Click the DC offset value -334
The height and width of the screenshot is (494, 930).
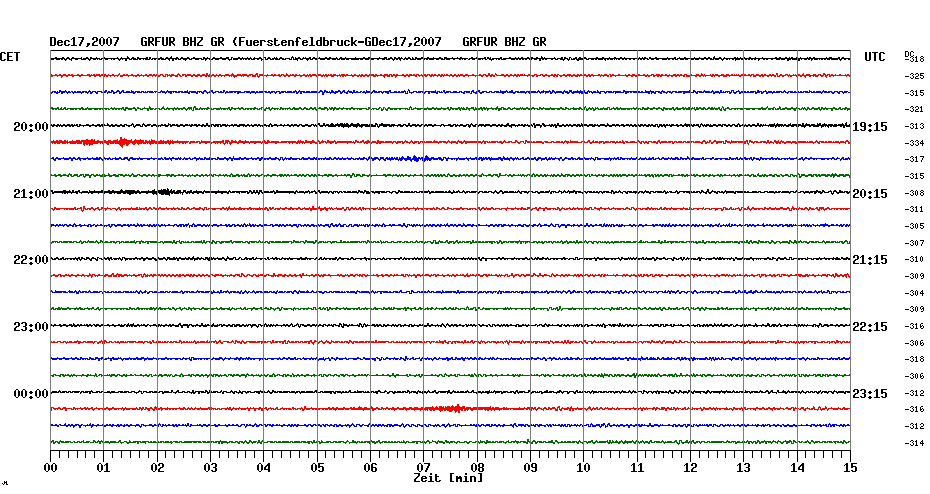[x=914, y=144]
